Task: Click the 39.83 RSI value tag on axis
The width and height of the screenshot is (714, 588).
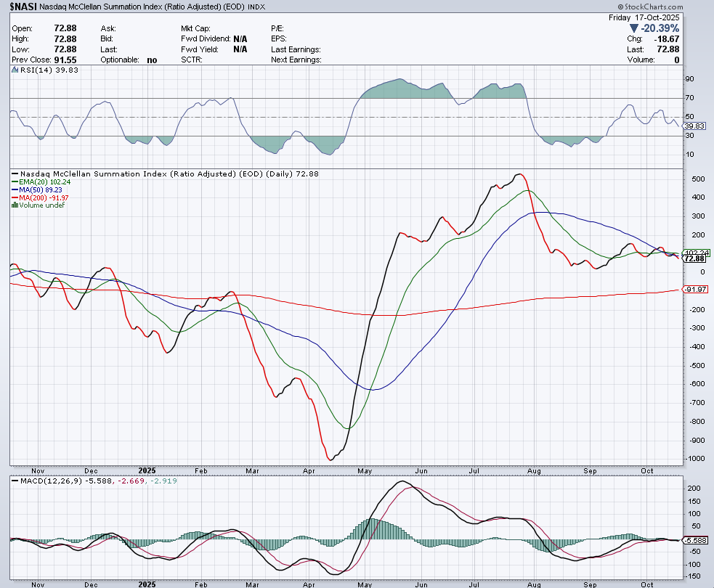Action: (694, 126)
